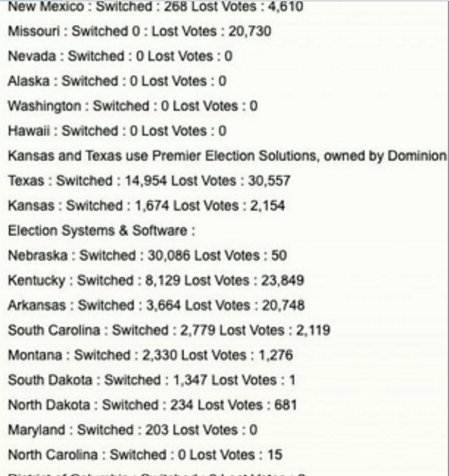Select the Kansas 1,674 switched line
449x476 pixels.
tap(146, 206)
